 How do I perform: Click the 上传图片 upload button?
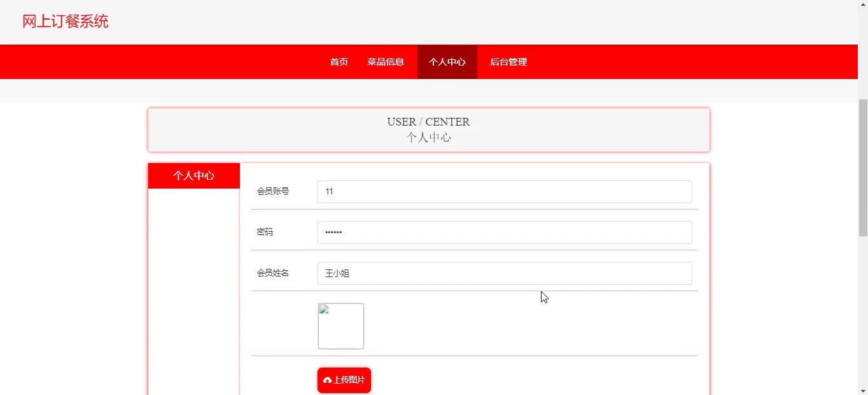(344, 380)
